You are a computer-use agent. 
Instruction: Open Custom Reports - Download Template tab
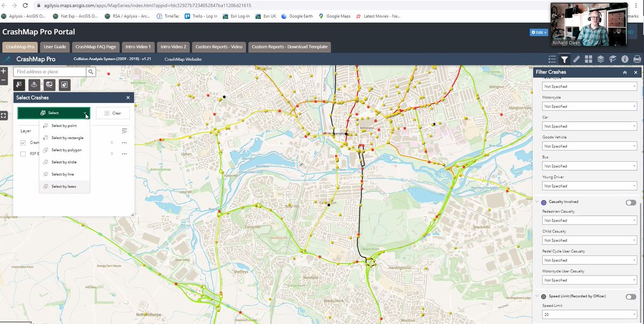[289, 47]
